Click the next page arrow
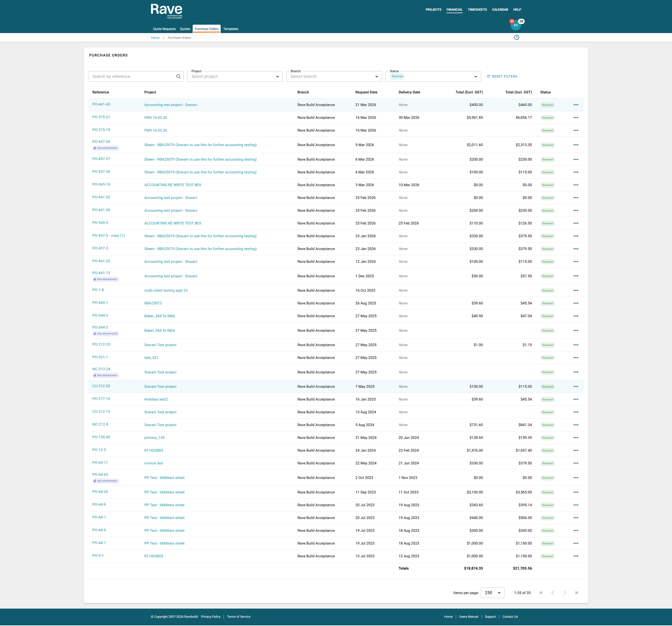 (565, 593)
